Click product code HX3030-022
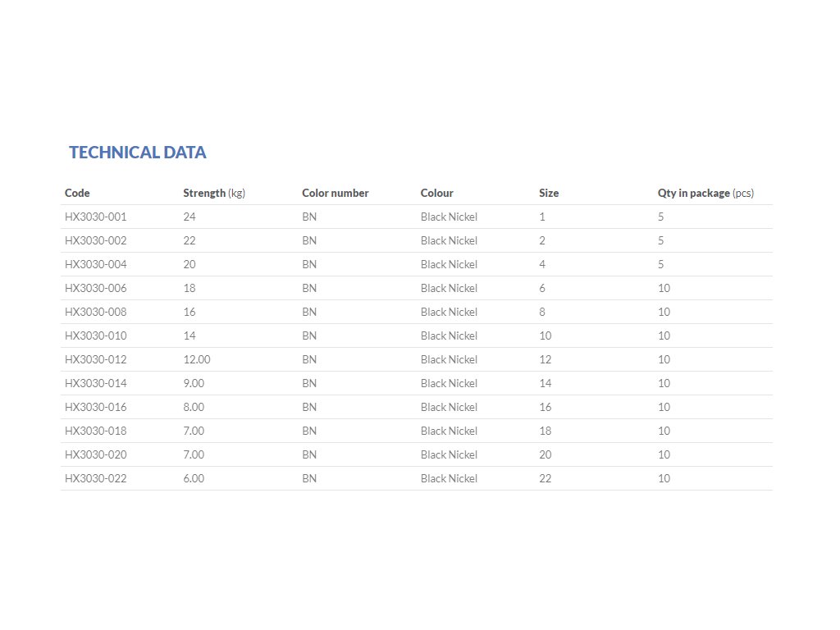Image resolution: width=840 pixels, height=630 pixels. click(x=95, y=479)
